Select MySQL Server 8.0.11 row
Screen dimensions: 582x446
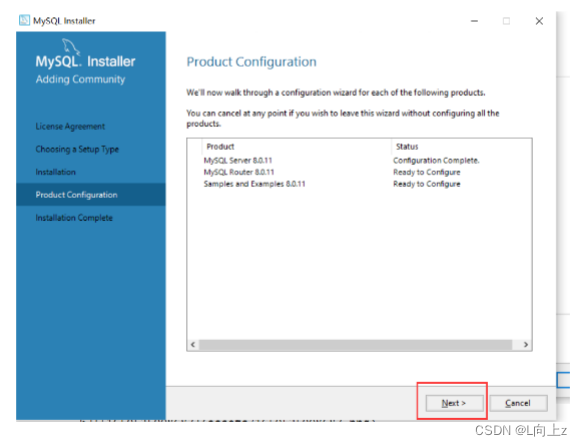[x=359, y=160]
